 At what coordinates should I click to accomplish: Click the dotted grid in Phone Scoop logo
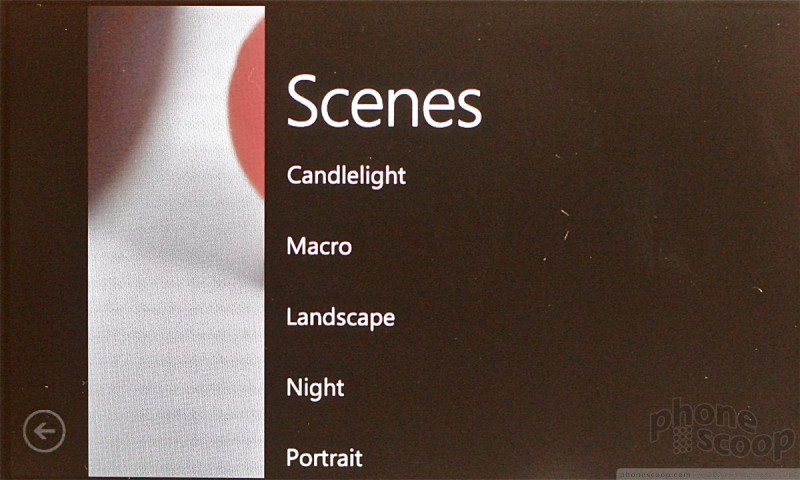pyautogui.click(x=683, y=441)
